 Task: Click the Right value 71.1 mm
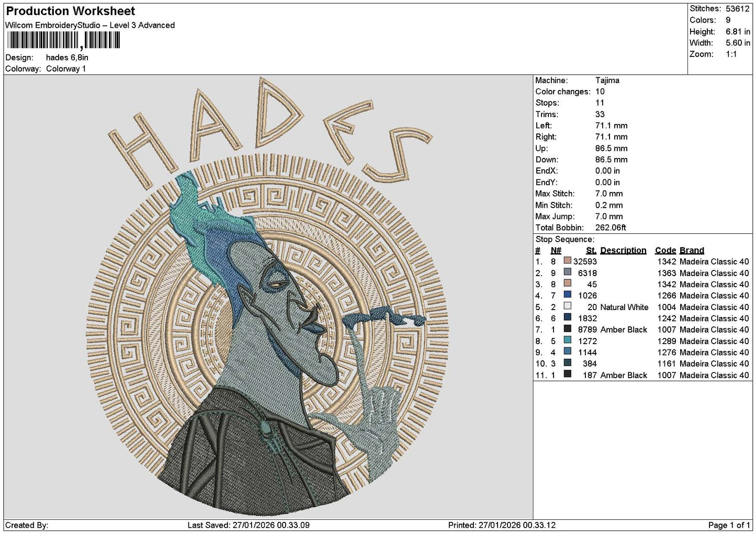611,137
